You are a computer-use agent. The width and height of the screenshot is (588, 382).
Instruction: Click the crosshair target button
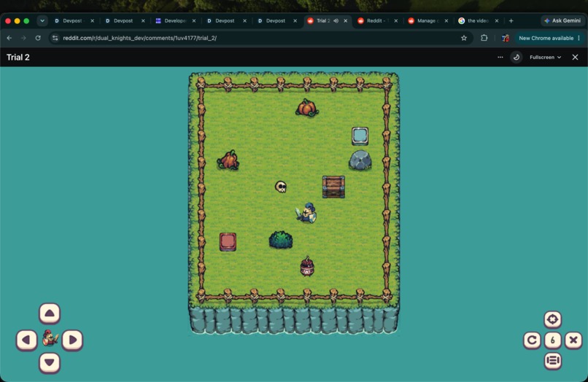[553, 319]
